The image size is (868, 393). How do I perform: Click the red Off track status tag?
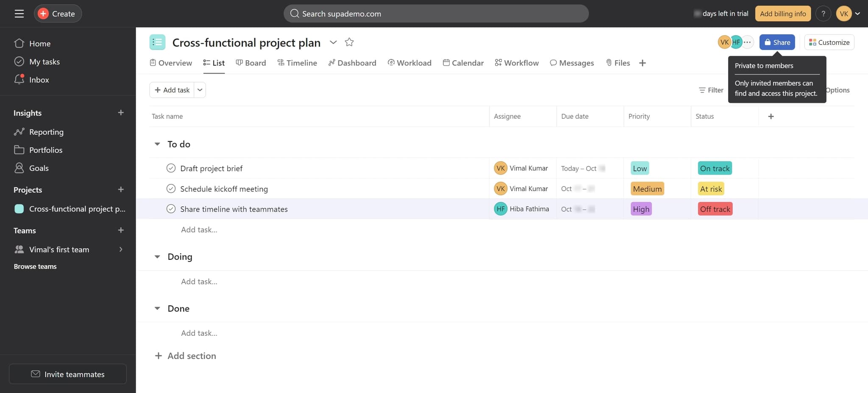[715, 209]
